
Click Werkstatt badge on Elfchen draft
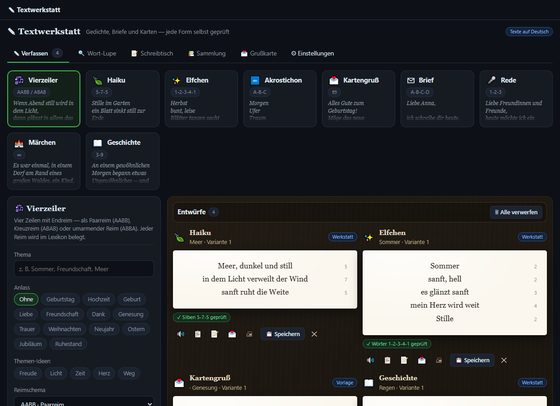pyautogui.click(x=532, y=237)
